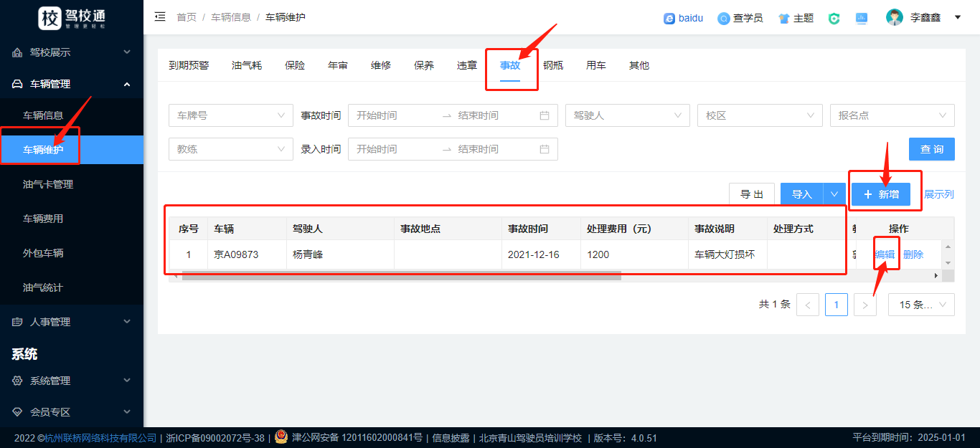Viewport: 980px width, 448px height.
Task: Open the 李鑫鑫 account dropdown arrow
Action: point(958,17)
